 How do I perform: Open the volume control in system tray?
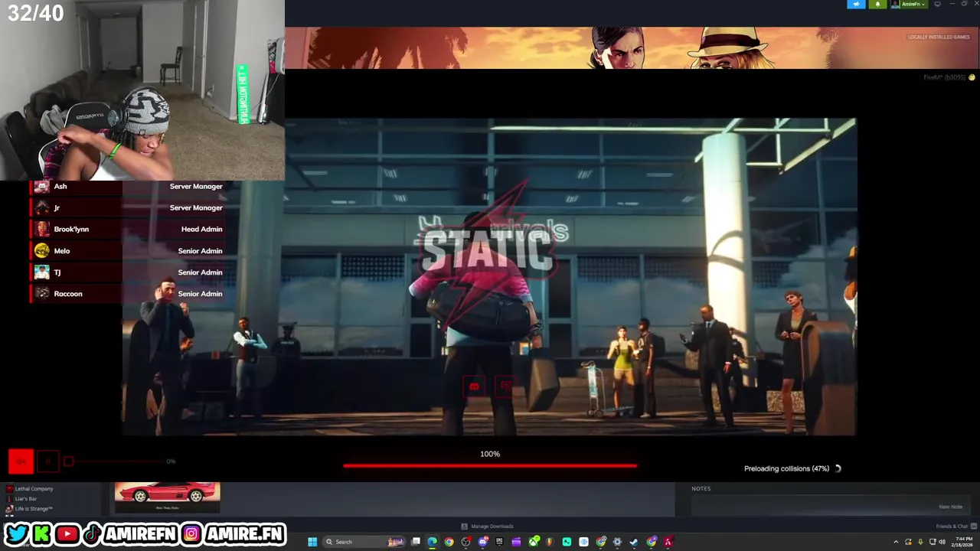[942, 542]
